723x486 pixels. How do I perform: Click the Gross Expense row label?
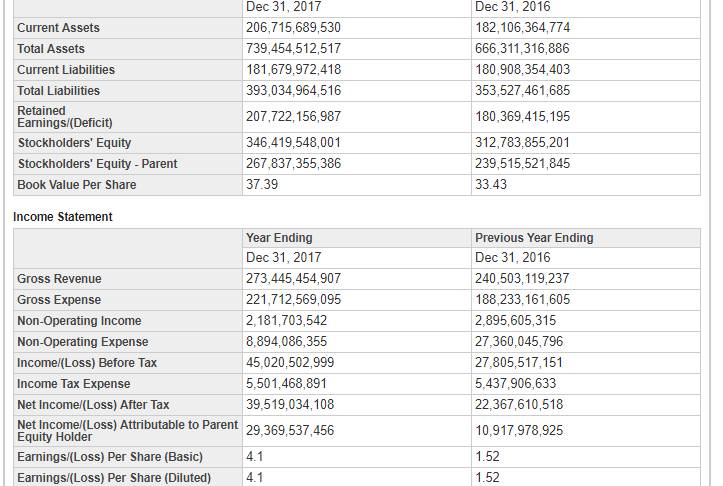59,300
